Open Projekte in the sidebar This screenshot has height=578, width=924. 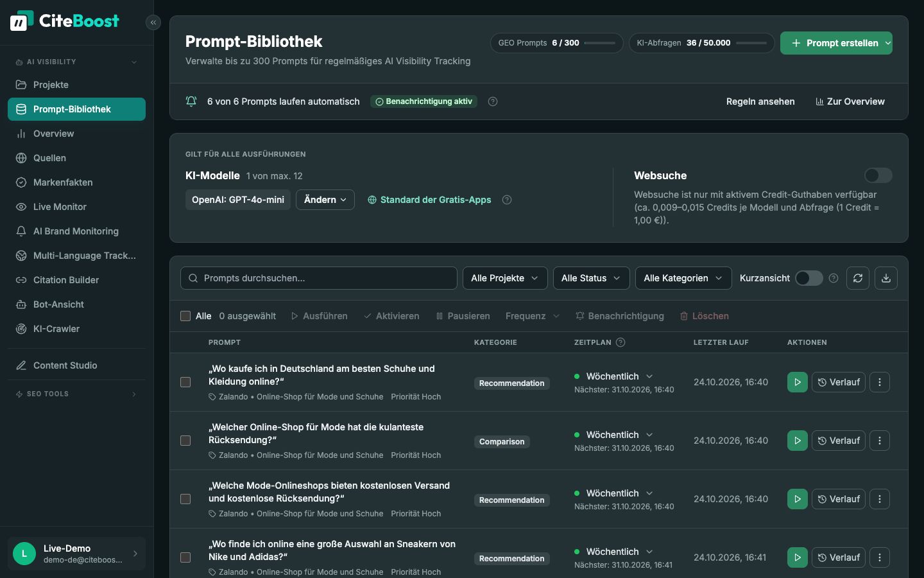76,85
